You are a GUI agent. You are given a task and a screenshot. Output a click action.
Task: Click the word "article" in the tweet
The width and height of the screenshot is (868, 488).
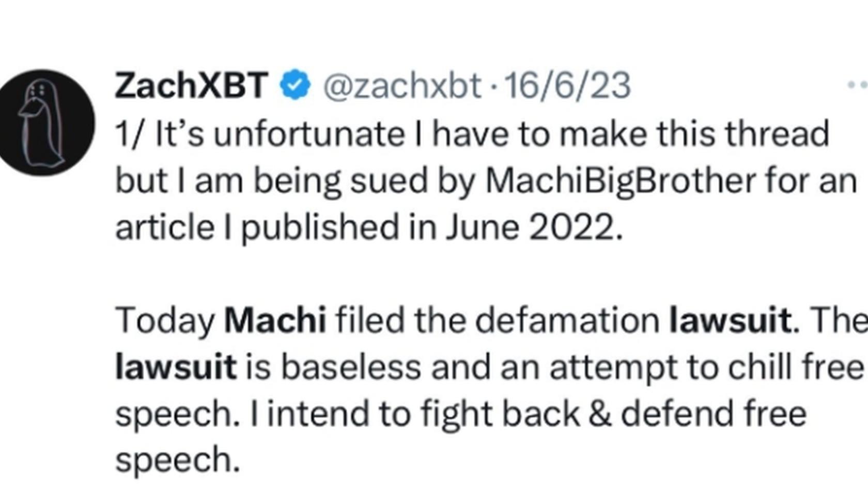(164, 227)
